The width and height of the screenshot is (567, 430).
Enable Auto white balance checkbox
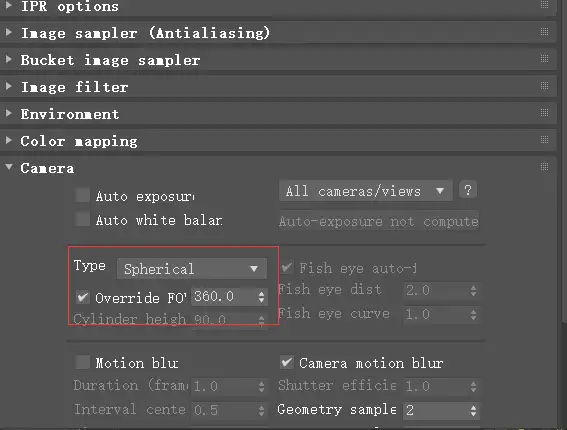pos(83,219)
